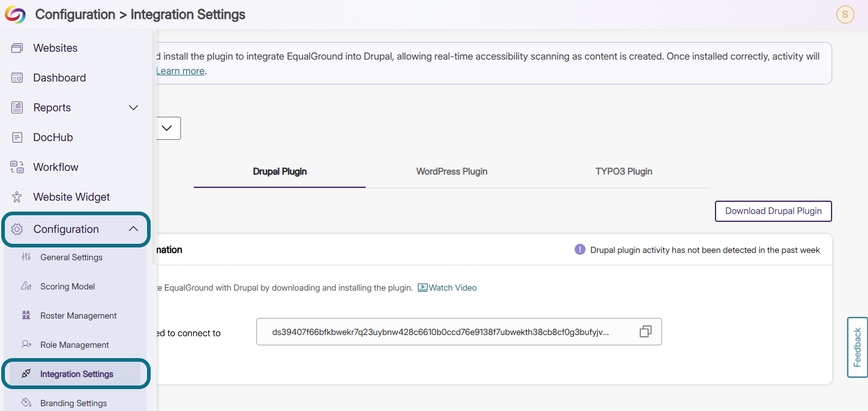Select Branding Settings submenu item
Screen dimensions: 868x411
point(75,402)
